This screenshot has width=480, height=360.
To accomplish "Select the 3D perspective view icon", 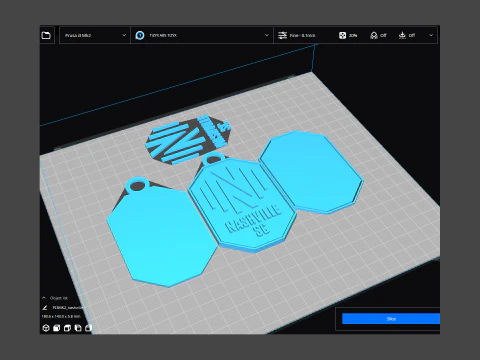I will click(46, 328).
